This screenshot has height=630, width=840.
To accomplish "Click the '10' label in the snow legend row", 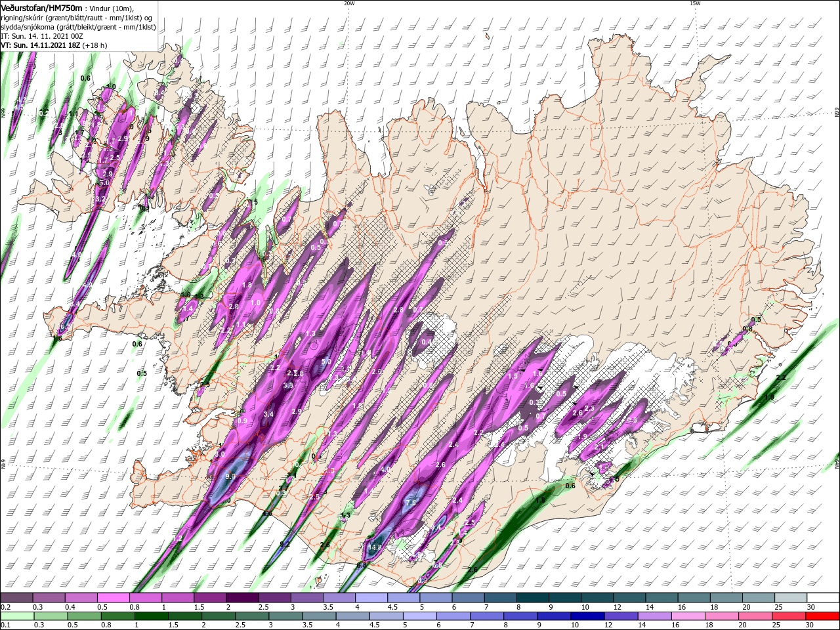I will [585, 607].
